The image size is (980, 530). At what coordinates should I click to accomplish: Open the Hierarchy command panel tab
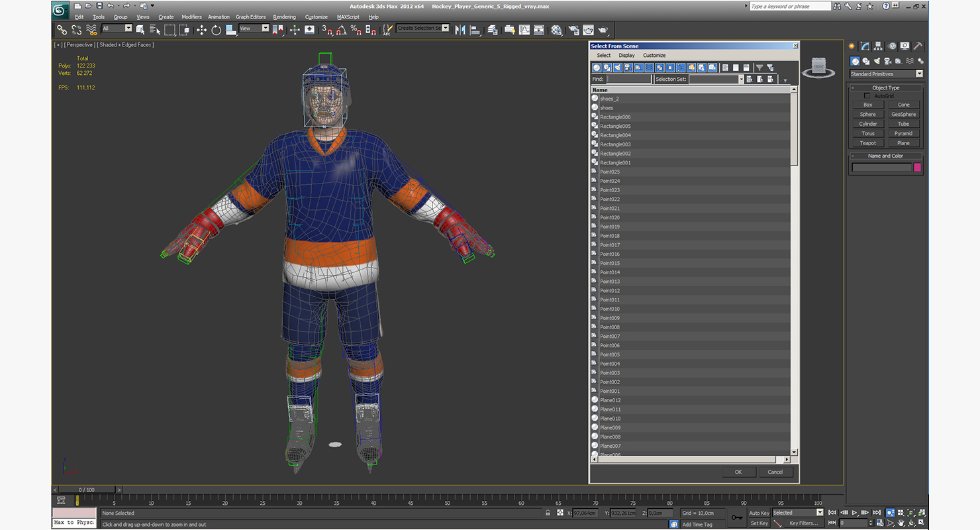point(878,46)
